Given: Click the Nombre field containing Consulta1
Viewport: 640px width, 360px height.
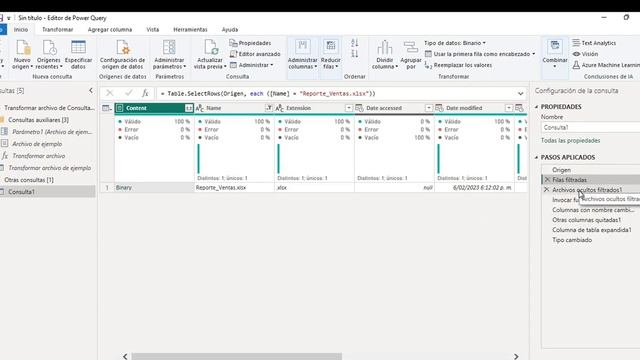Looking at the screenshot, I should point(590,127).
